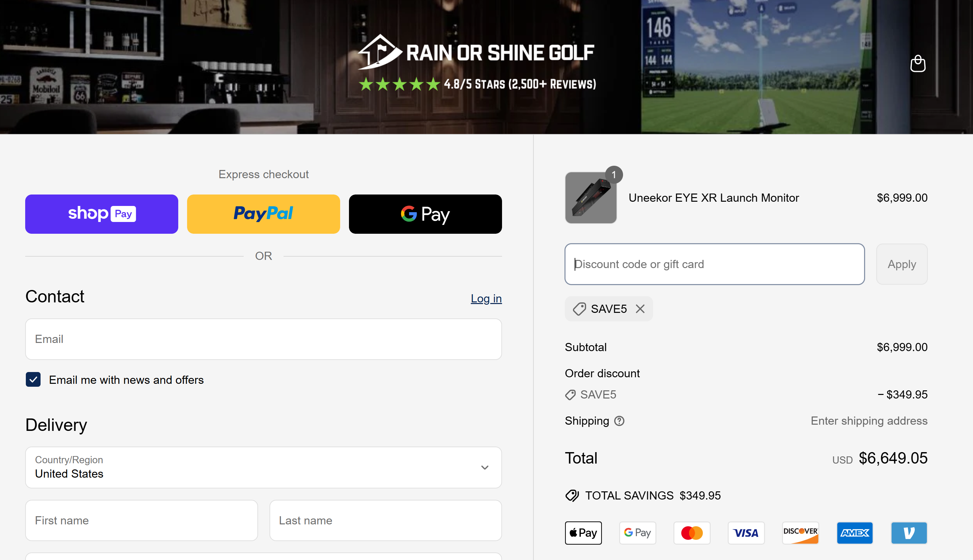The width and height of the screenshot is (973, 560).
Task: Focus the Discount code or gift card field
Action: click(x=714, y=264)
